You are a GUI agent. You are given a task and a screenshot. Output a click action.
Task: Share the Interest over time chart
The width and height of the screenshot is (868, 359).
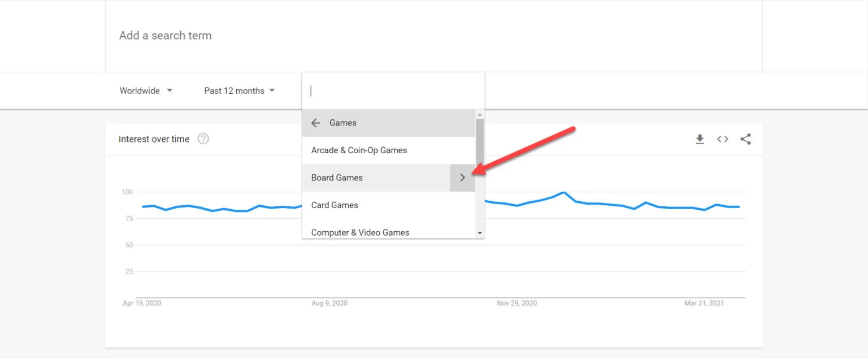745,139
